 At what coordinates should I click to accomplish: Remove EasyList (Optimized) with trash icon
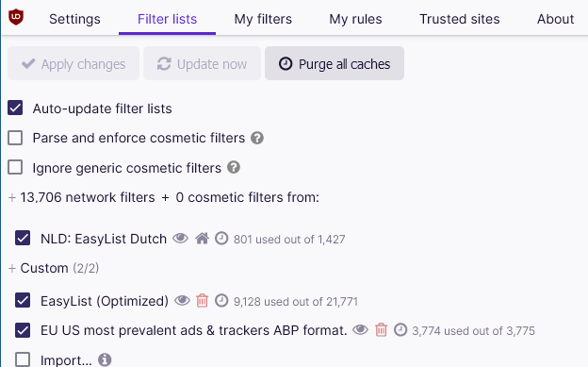click(x=202, y=301)
